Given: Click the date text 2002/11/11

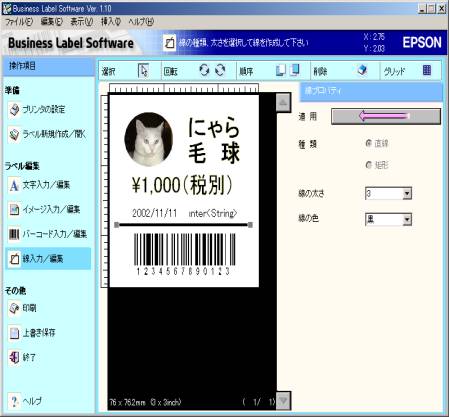Looking at the screenshot, I should [x=154, y=213].
